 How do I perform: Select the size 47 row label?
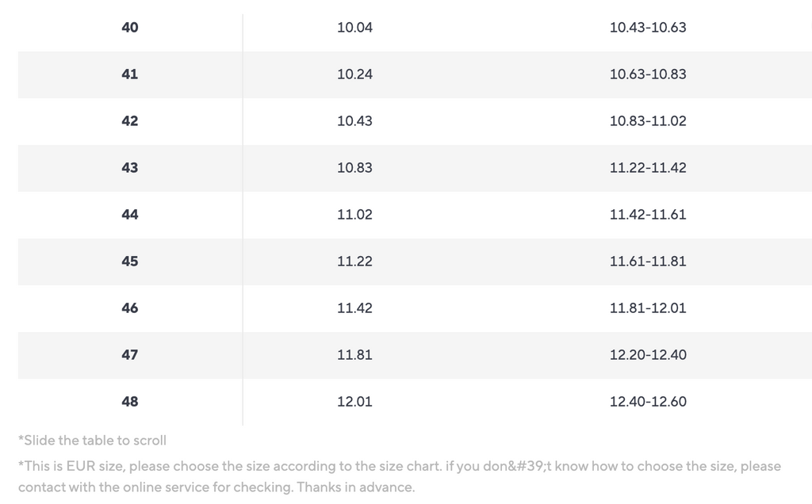(x=130, y=355)
